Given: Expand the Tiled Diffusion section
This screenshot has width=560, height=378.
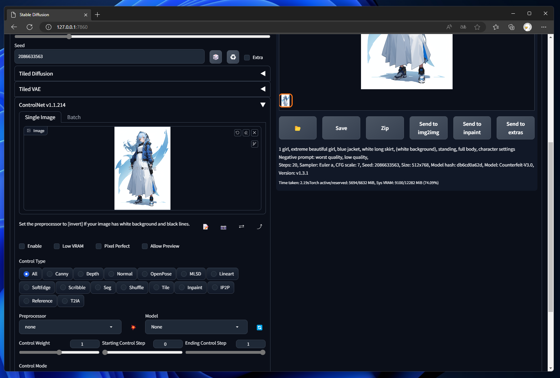Looking at the screenshot, I should [x=142, y=74].
